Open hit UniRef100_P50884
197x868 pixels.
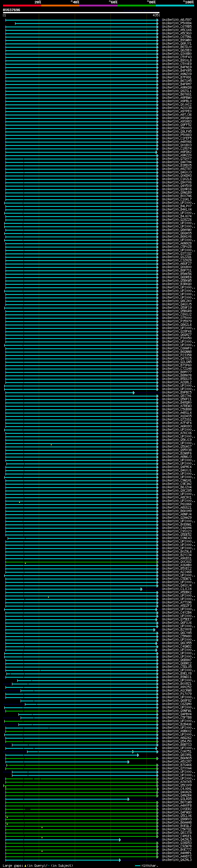click(176, 23)
